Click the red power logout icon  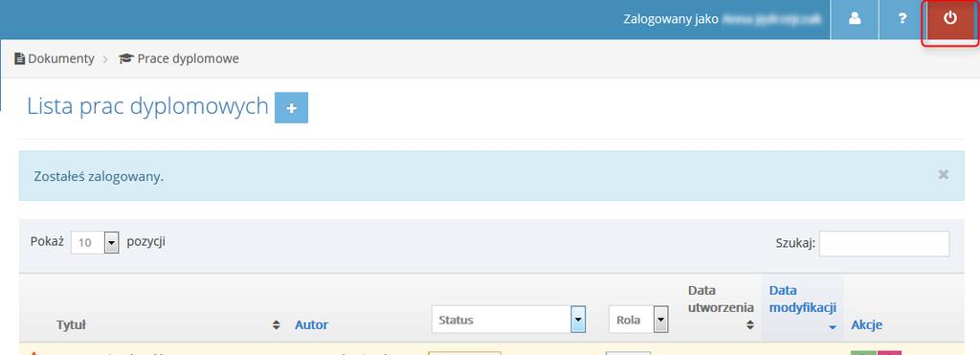(950, 19)
